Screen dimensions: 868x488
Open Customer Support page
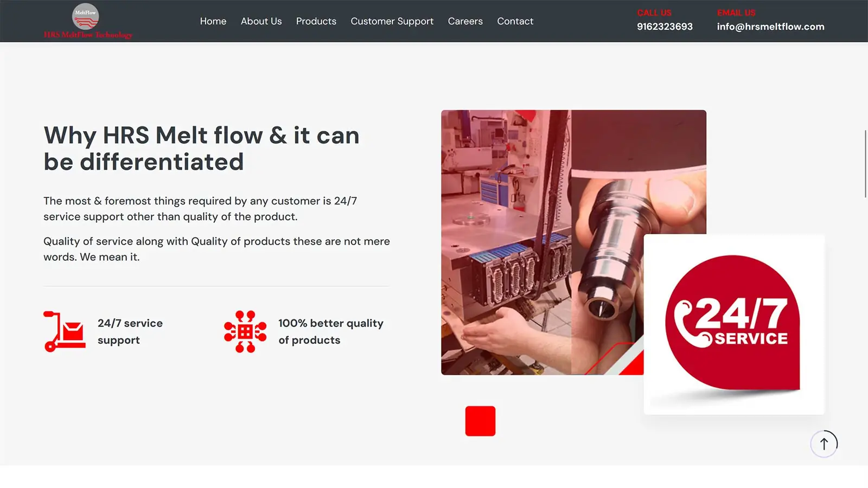[x=392, y=21]
